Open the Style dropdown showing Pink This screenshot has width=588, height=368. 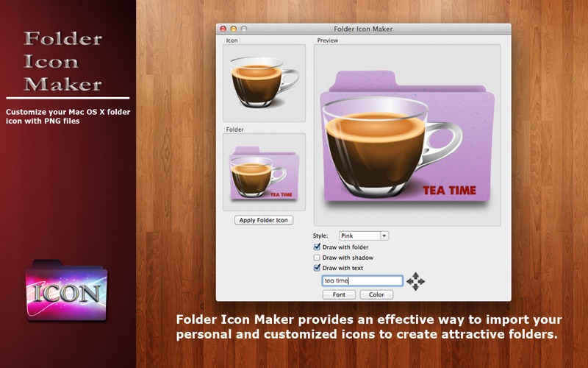[x=364, y=236]
